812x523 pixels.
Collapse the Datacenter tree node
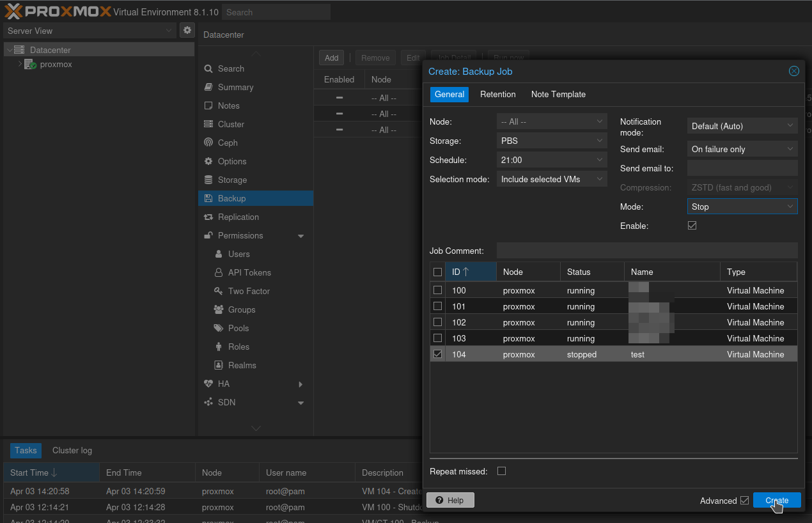9,50
